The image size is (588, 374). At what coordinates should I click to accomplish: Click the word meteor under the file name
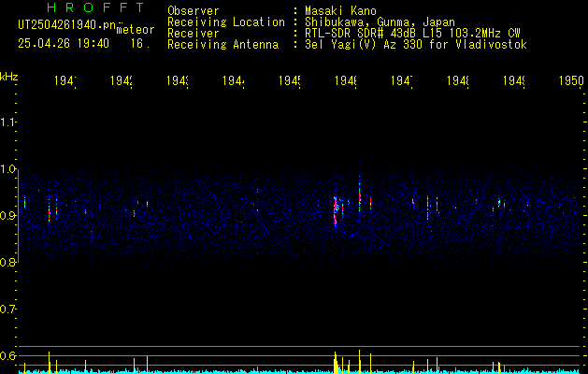point(136,30)
